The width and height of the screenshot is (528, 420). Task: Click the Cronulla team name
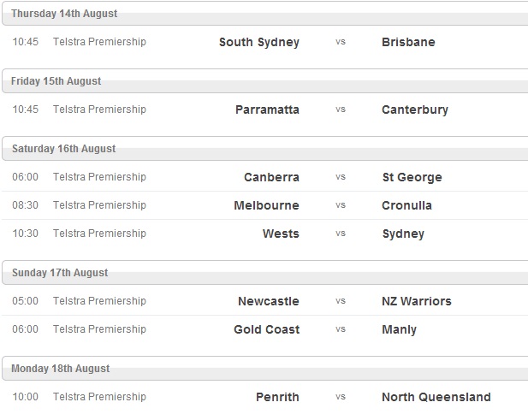point(406,205)
